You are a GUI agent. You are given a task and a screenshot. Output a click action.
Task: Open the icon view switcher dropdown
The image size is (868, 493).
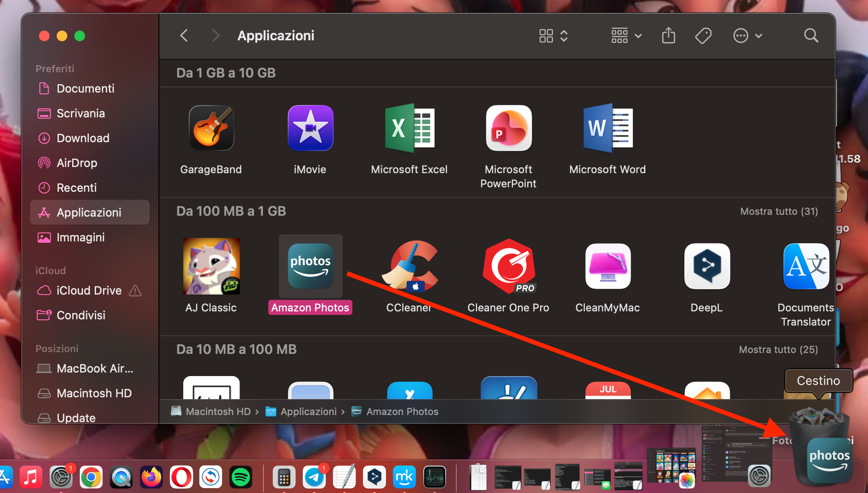point(553,35)
